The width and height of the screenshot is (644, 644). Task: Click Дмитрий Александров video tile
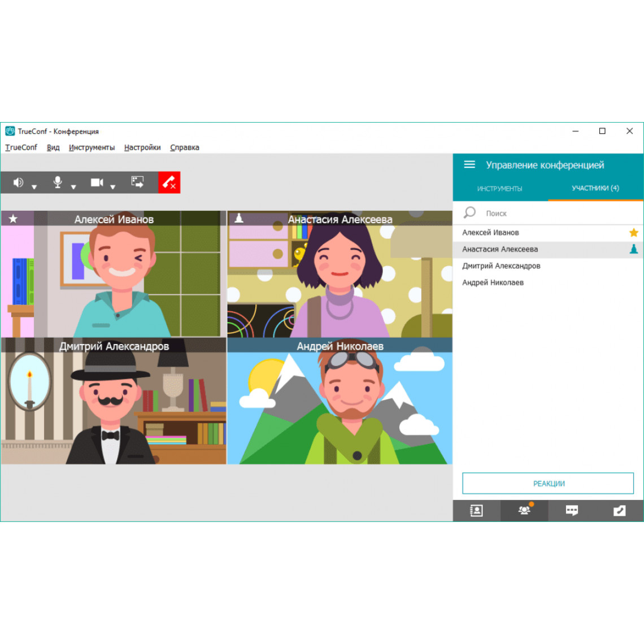coord(114,401)
